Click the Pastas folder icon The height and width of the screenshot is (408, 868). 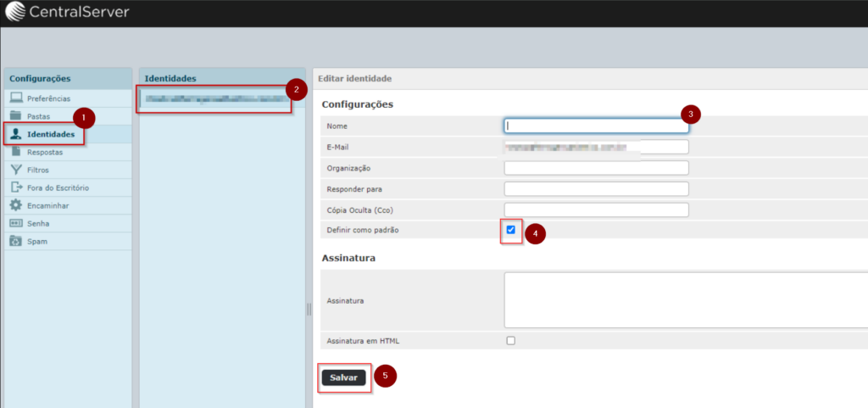coord(15,116)
